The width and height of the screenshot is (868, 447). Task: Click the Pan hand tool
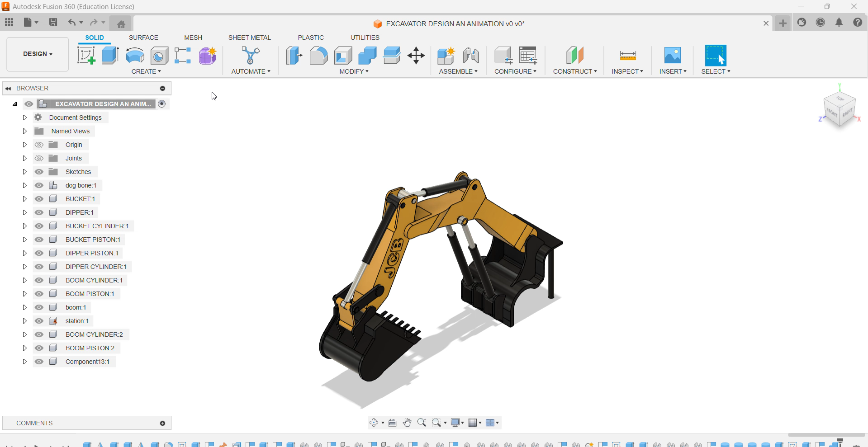pos(407,423)
